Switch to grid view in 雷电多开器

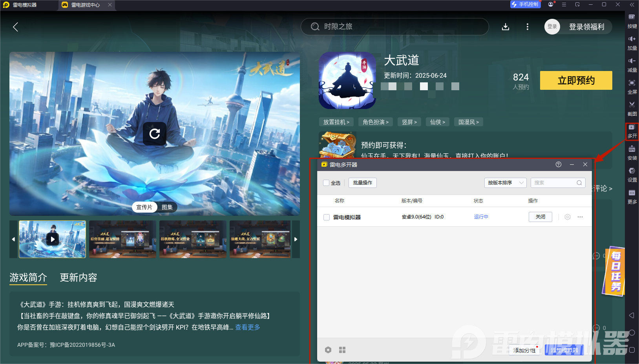[342, 350]
